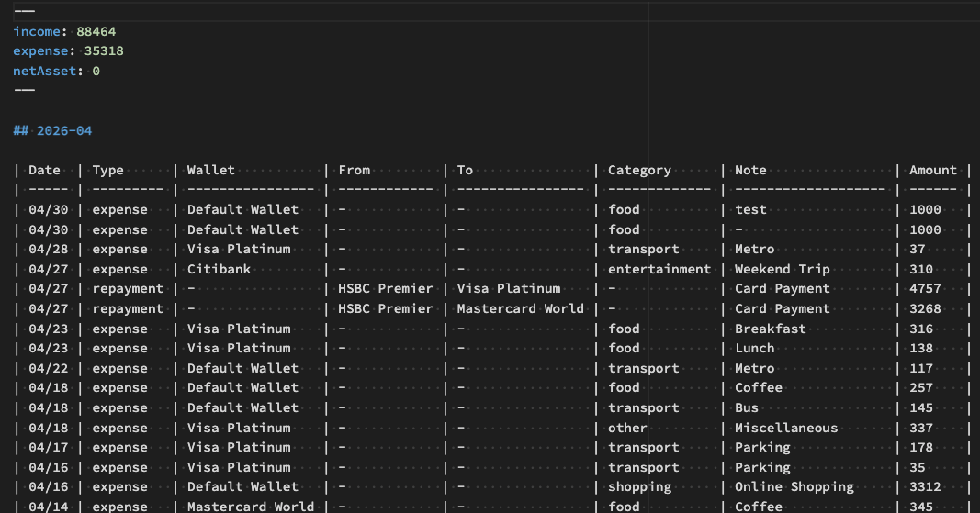
Task: Select the amount 138
Action: click(x=921, y=348)
